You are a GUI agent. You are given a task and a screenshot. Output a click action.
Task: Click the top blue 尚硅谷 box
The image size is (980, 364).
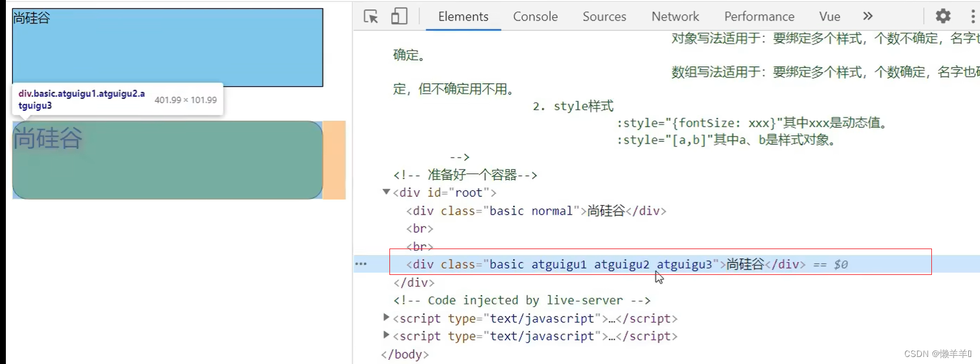click(167, 47)
